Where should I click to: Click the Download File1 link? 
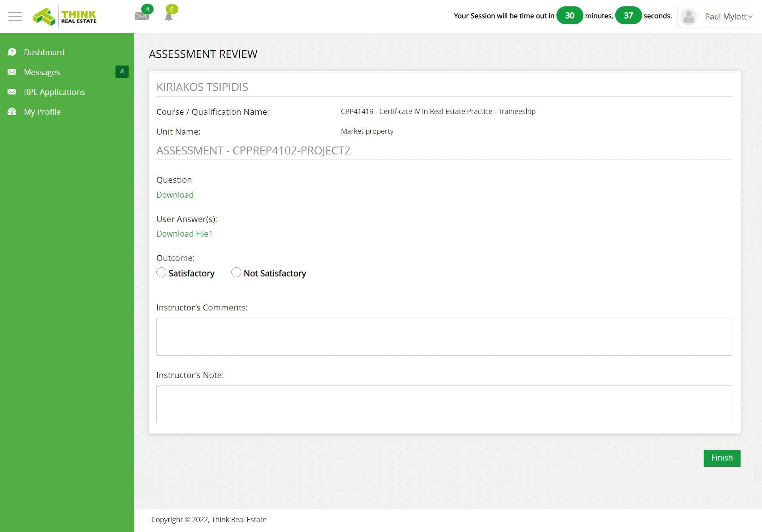185,233
